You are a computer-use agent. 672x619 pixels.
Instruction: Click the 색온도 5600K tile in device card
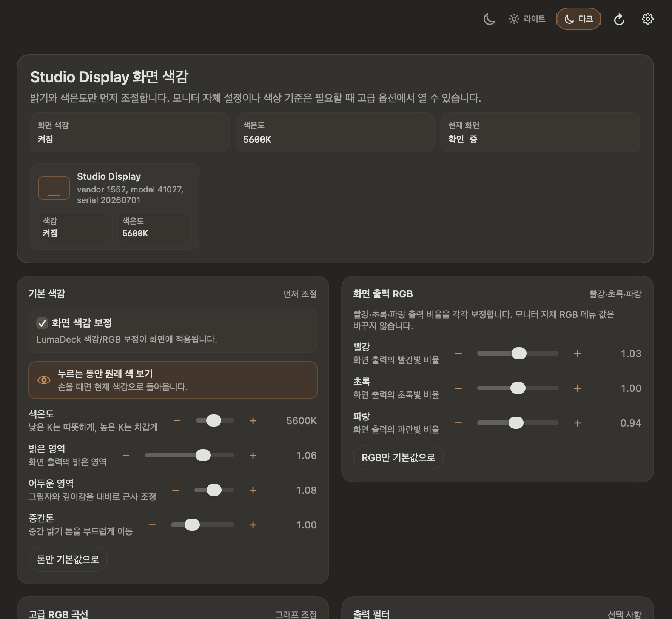pos(154,227)
